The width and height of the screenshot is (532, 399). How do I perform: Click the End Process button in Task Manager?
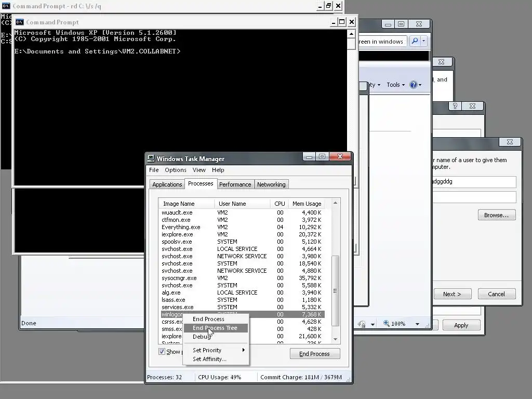pyautogui.click(x=314, y=353)
